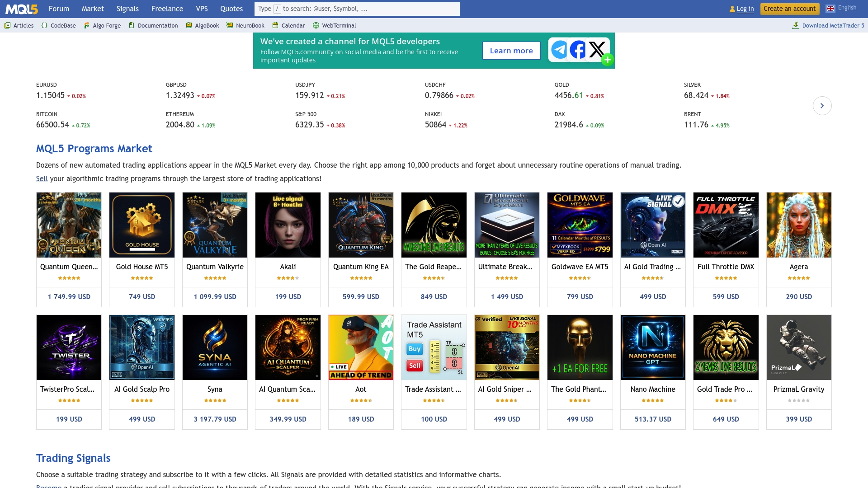This screenshot has width=868, height=488.
Task: Open the Facebook icon in banner
Action: pyautogui.click(x=578, y=50)
